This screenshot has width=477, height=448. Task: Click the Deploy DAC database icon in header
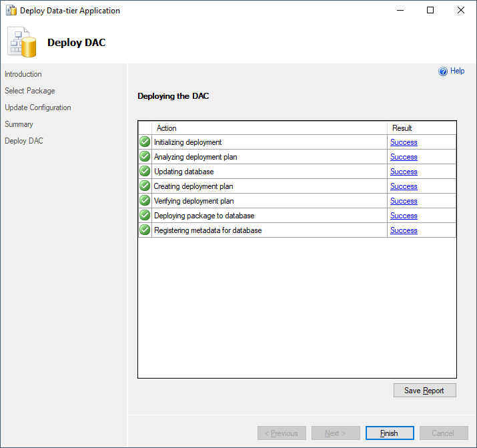pyautogui.click(x=21, y=42)
